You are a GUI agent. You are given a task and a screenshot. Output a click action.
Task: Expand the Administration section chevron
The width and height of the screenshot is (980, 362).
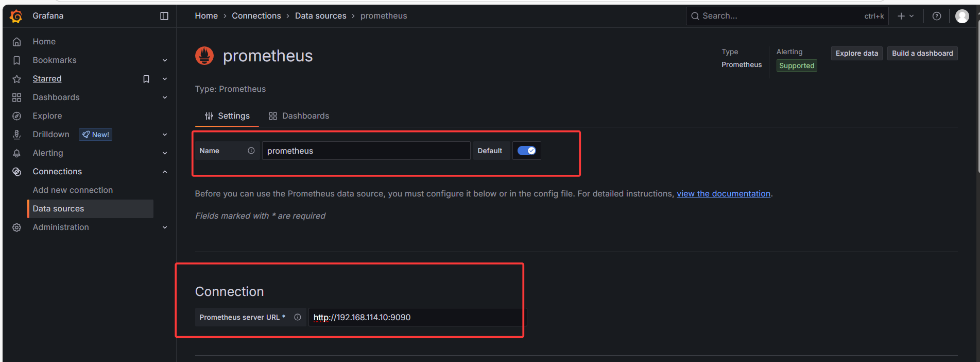pyautogui.click(x=165, y=227)
